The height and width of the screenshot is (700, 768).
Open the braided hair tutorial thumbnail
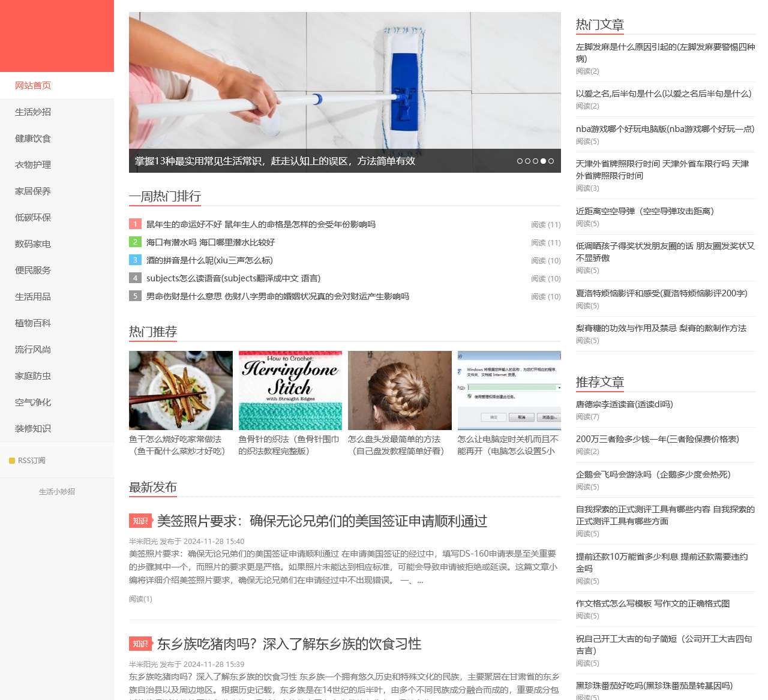399,390
